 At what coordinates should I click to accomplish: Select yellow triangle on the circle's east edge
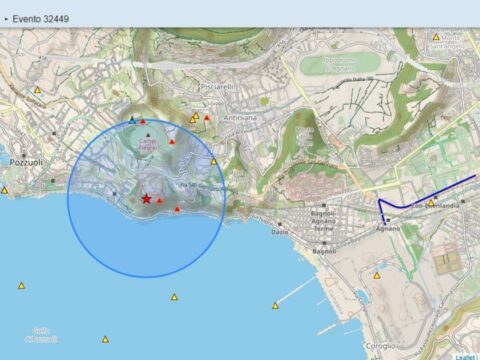pos(214,162)
